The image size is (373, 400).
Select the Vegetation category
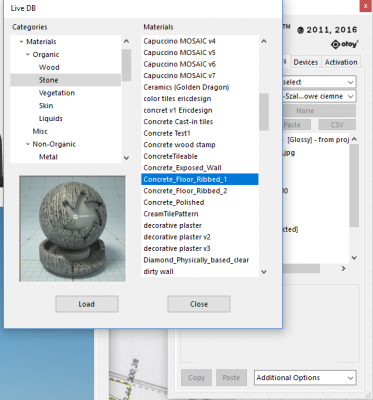point(57,93)
